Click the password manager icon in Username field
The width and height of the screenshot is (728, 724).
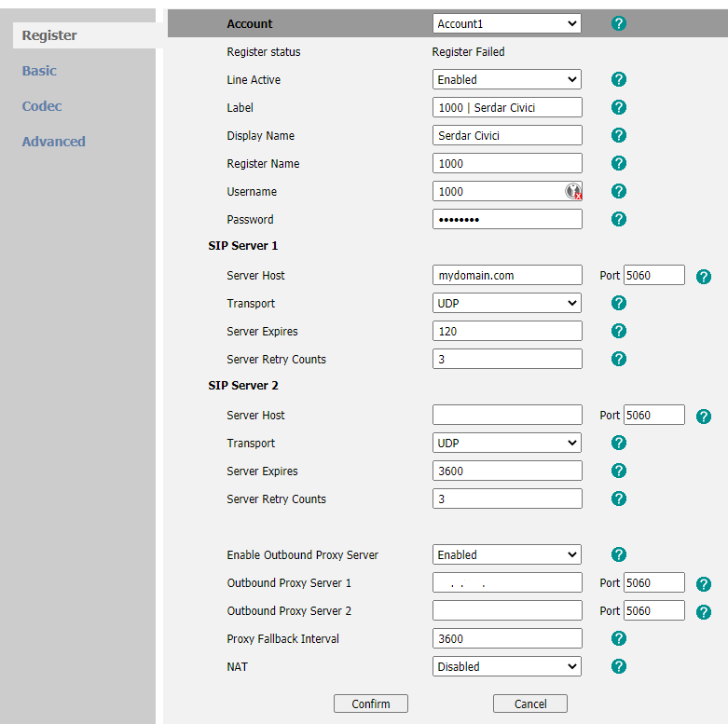pyautogui.click(x=573, y=191)
